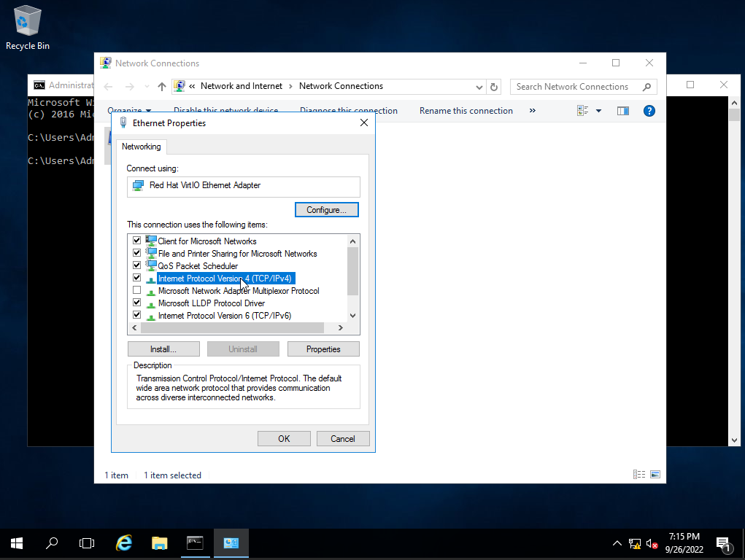
Task: Select Microsoft LLDP Protocol Driver item
Action: [x=212, y=303]
